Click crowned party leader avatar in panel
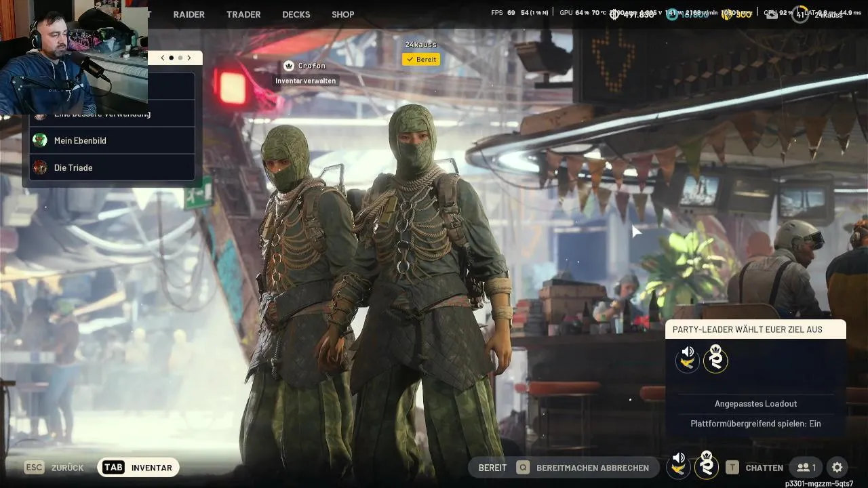Viewport: 868px width, 488px height. 715,360
